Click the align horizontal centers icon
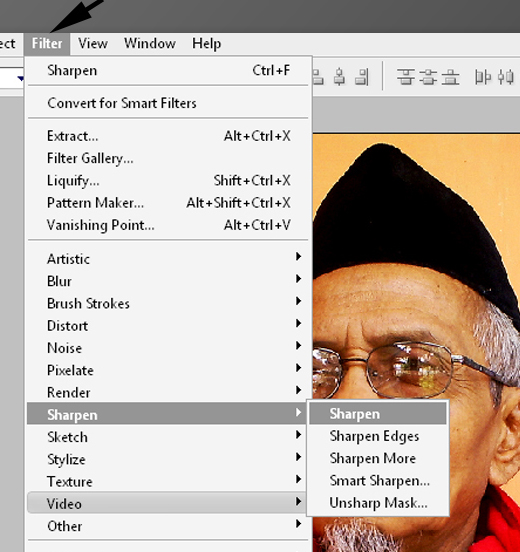Screen dimensions: 520x552 click(339, 77)
